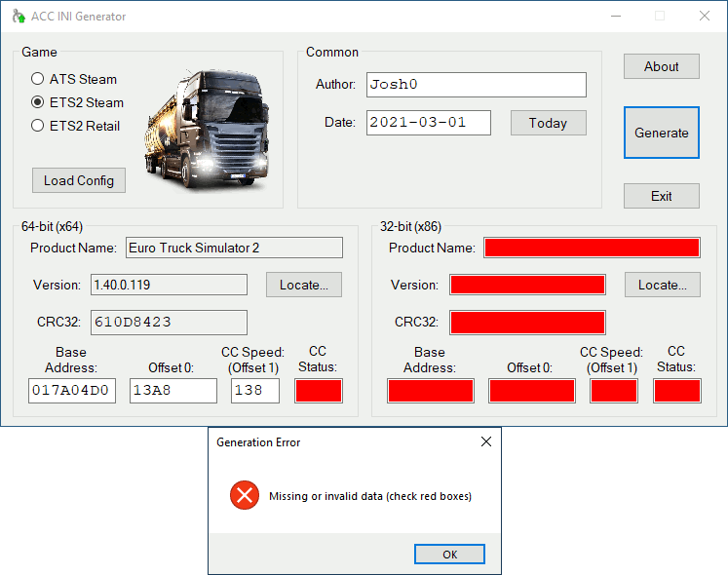Click the Load Config button
This screenshot has width=728, height=575.
pos(79,180)
